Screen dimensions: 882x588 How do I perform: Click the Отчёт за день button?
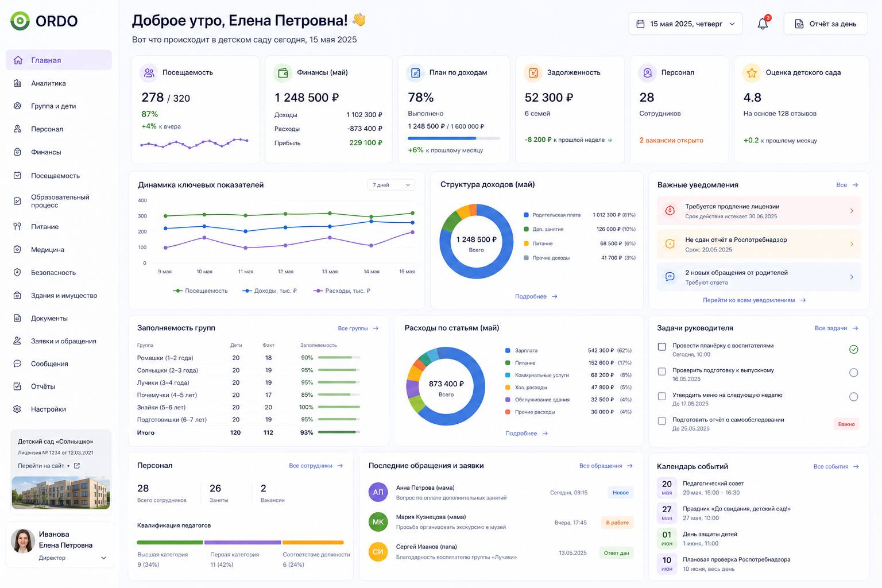pyautogui.click(x=826, y=24)
